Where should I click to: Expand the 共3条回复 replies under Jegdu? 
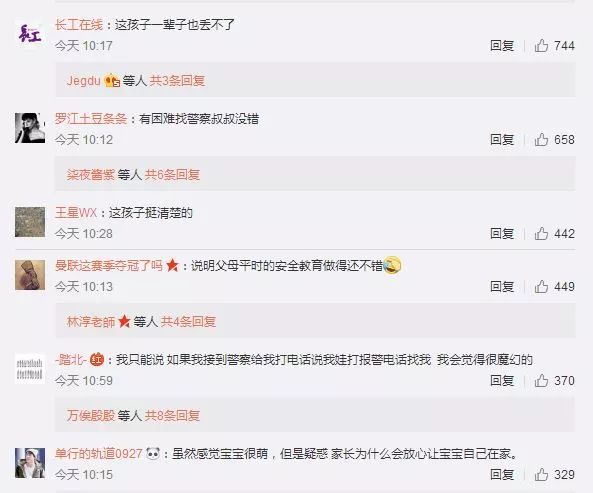177,81
